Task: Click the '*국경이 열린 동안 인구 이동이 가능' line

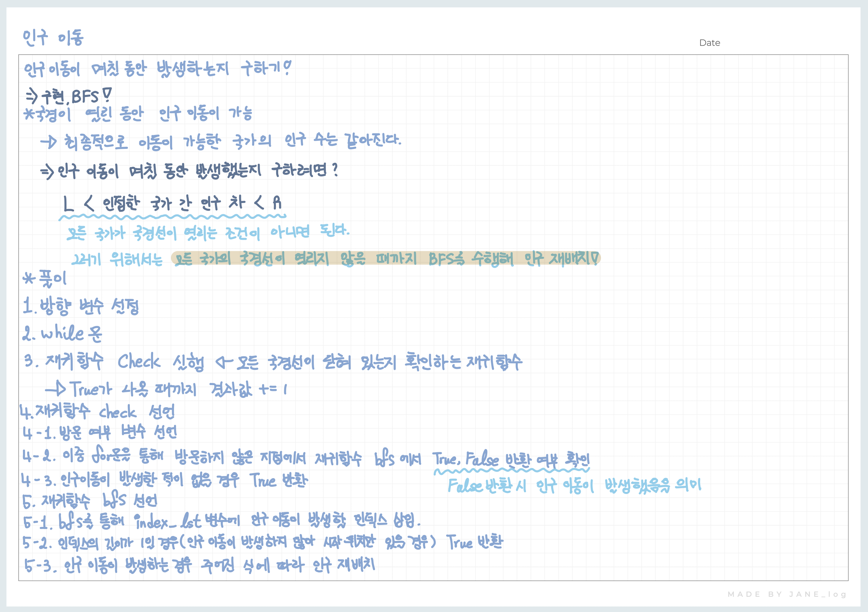Action: click(138, 114)
